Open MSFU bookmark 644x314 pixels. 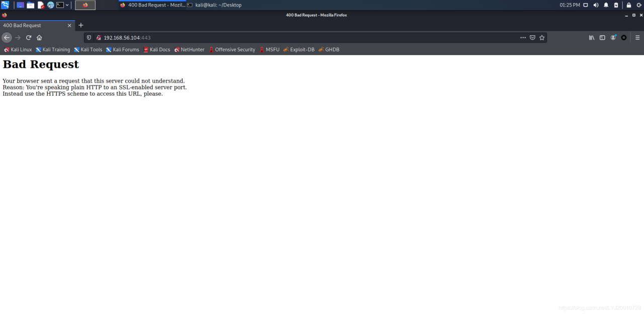click(x=269, y=50)
